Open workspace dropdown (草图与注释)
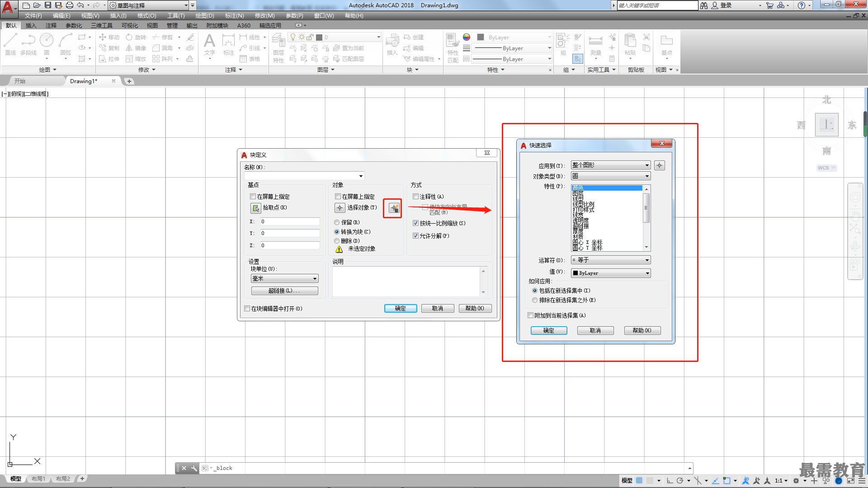The width and height of the screenshot is (868, 488). coord(148,5)
